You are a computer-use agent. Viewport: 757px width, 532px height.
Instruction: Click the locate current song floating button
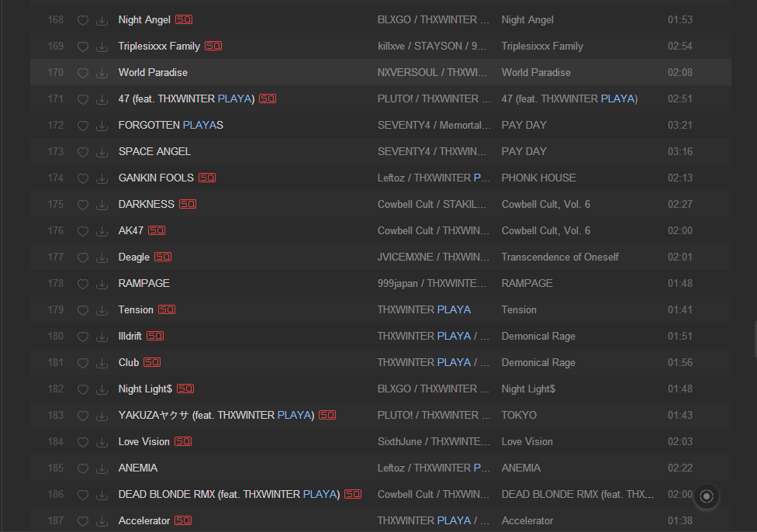click(707, 496)
